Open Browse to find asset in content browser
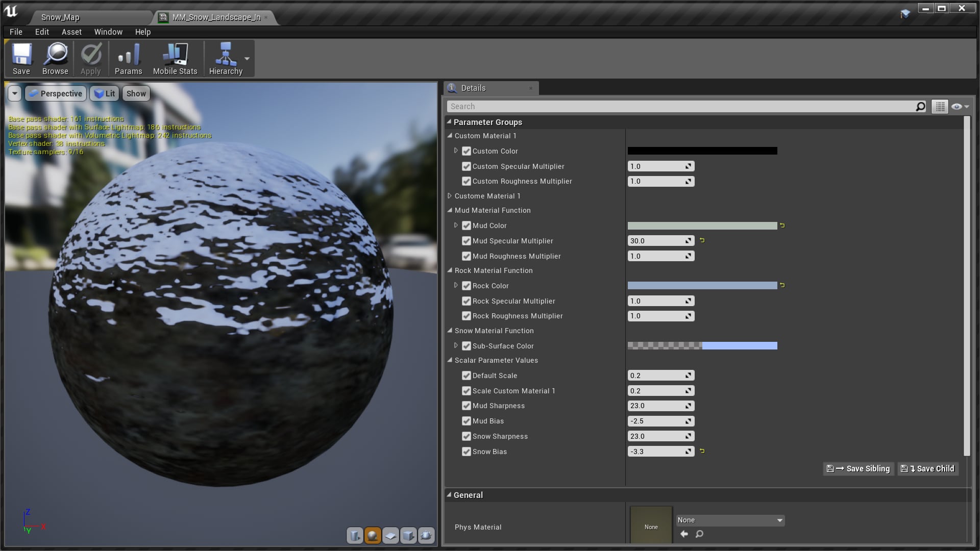Viewport: 980px width, 551px height. tap(55, 59)
